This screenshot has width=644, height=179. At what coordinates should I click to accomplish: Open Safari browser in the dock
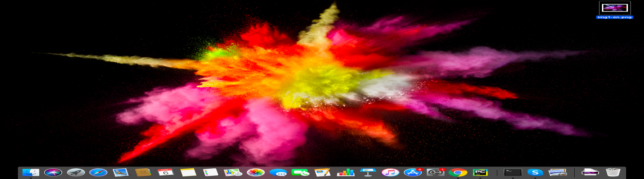click(x=98, y=172)
